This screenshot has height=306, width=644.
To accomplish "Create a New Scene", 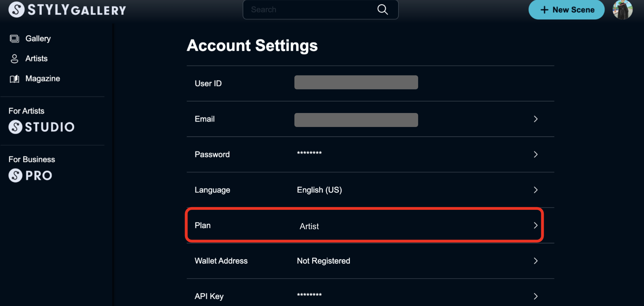I will pos(567,10).
